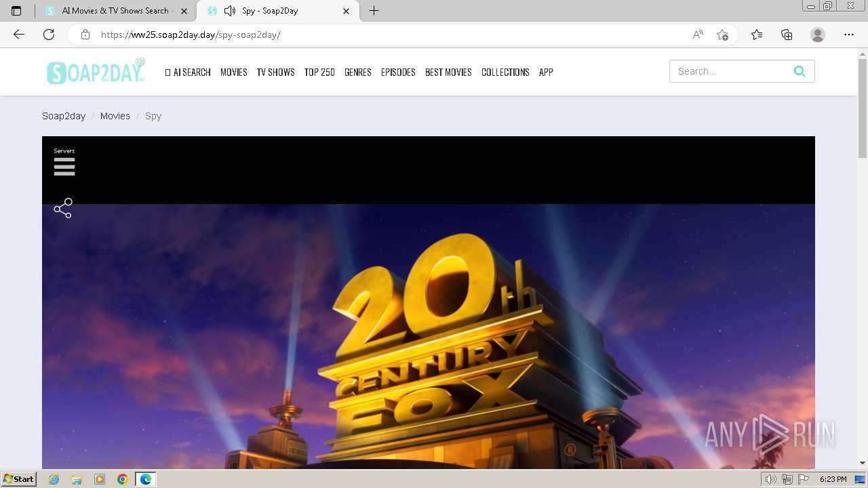Image resolution: width=868 pixels, height=488 pixels.
Task: Open the COLLECTIONS menu item
Action: tap(505, 72)
